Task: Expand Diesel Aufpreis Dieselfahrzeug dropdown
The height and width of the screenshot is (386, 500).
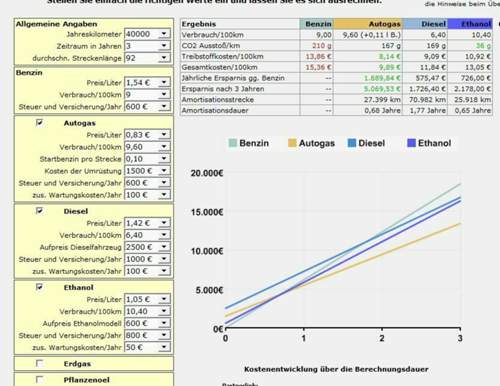Action: (164, 247)
